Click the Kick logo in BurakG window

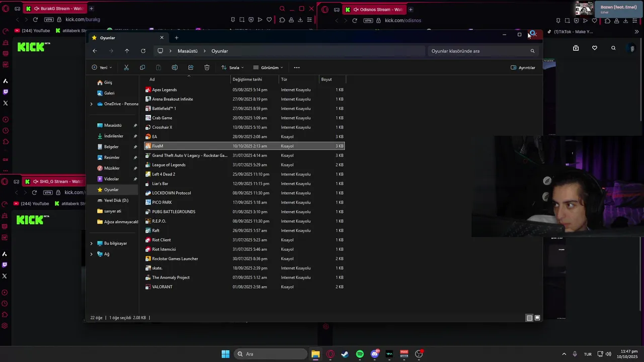point(34,47)
